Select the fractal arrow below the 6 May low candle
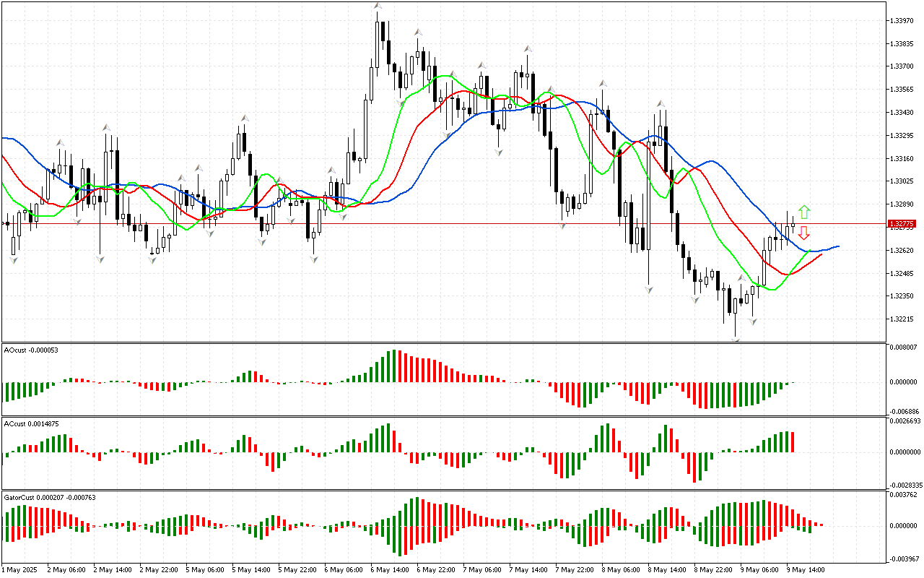The height and width of the screenshot is (578, 924). (314, 258)
